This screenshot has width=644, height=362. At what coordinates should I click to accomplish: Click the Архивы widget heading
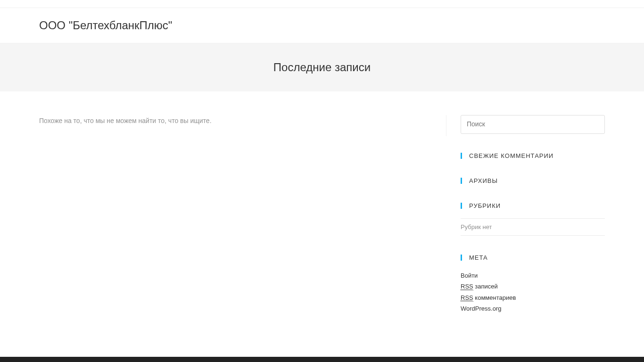click(483, 181)
